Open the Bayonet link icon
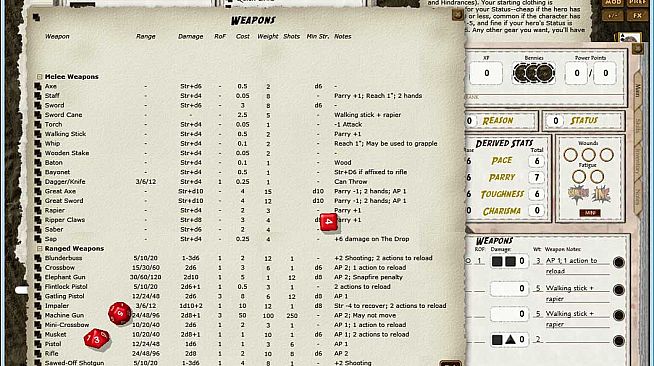This screenshot has height=366, width=654. (38, 172)
